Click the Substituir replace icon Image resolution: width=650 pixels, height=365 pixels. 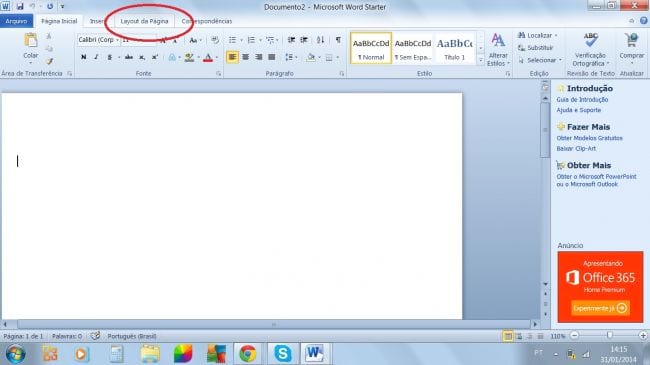pyautogui.click(x=522, y=48)
